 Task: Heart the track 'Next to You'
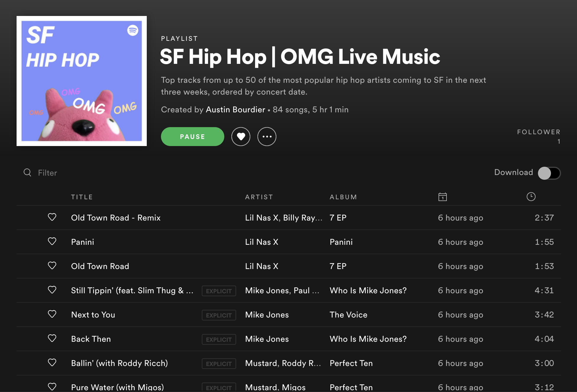coord(52,315)
